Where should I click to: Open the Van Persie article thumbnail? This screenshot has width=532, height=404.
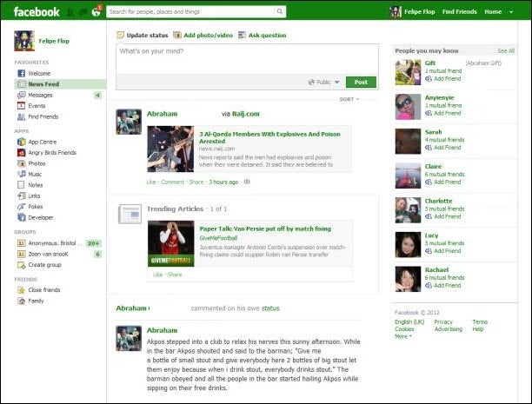point(171,243)
